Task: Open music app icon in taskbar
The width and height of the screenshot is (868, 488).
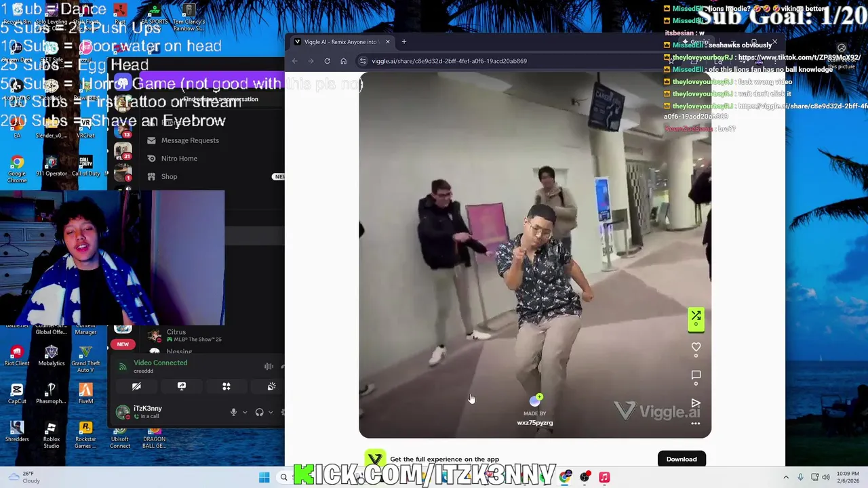Action: point(604,478)
